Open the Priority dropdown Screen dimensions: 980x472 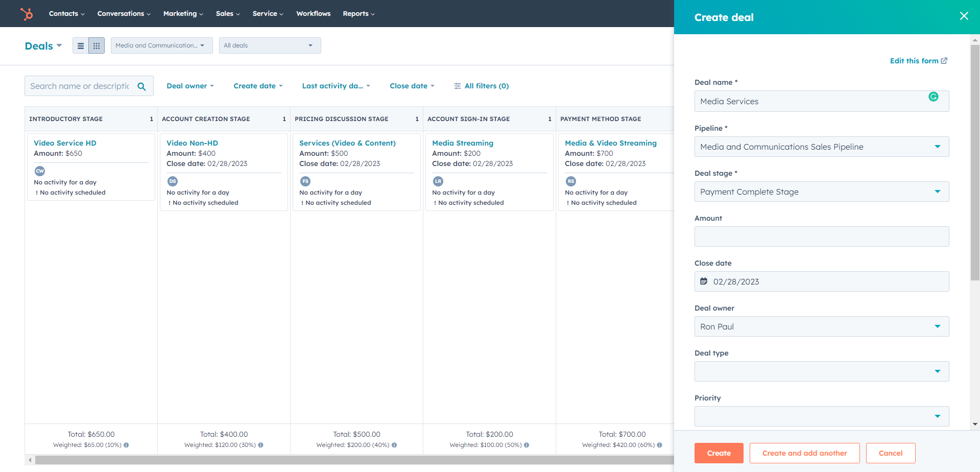point(822,416)
